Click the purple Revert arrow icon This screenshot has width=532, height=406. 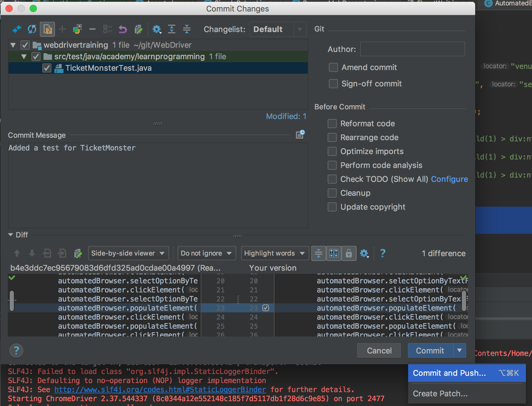(122, 29)
